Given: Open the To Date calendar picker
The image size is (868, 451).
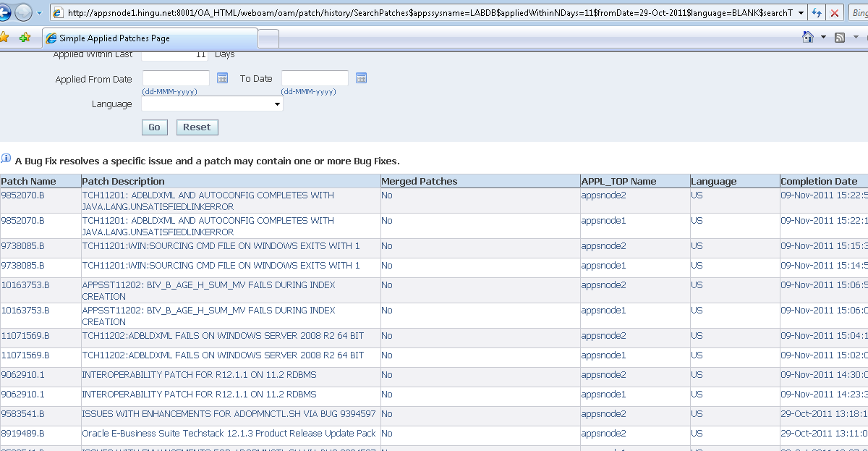Looking at the screenshot, I should pyautogui.click(x=361, y=78).
